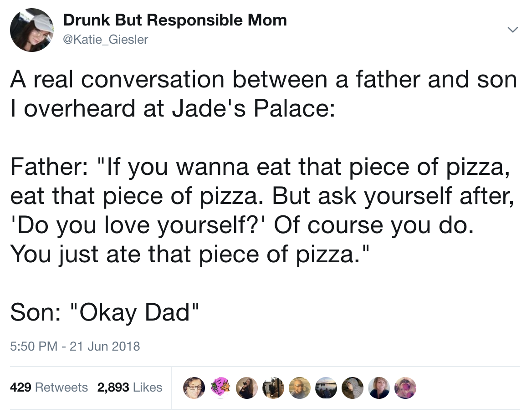The width and height of the screenshot is (532, 418).
Task: Open the tweet options chevron menu
Action: (x=512, y=30)
